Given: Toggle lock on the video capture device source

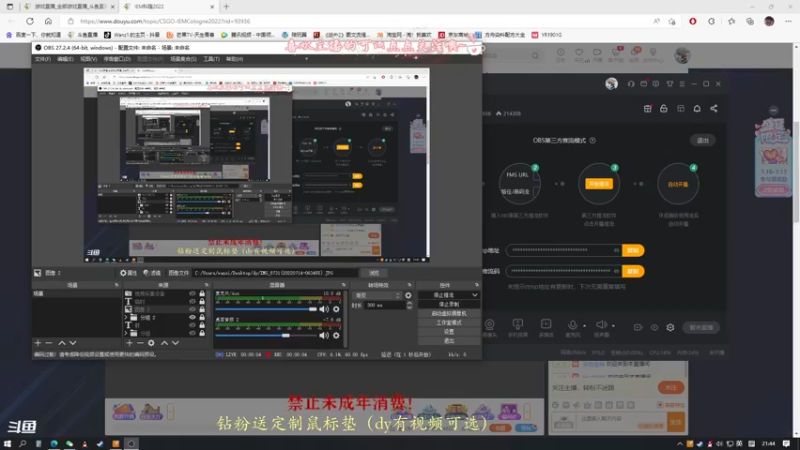Looking at the screenshot, I should click(x=202, y=294).
